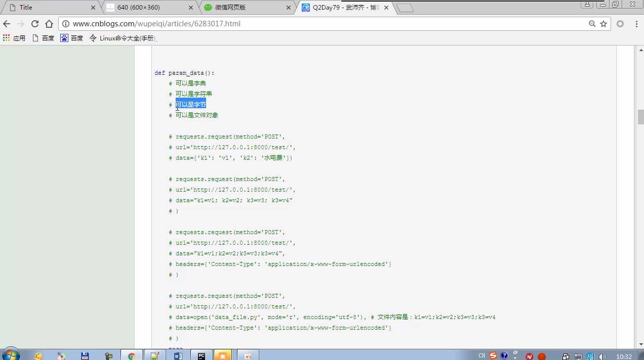Screen dimensions: 644x360
Task: Open the 百度 bookmark with paw icon
Action: coord(72,38)
